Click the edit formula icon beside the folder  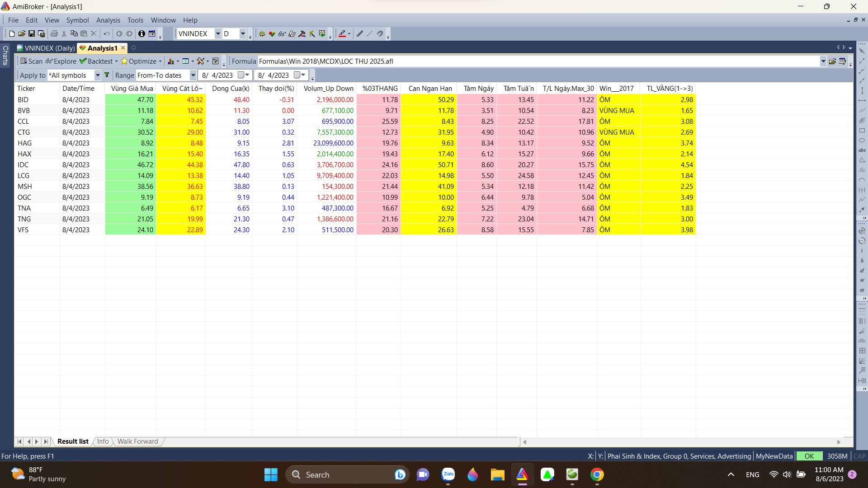842,61
